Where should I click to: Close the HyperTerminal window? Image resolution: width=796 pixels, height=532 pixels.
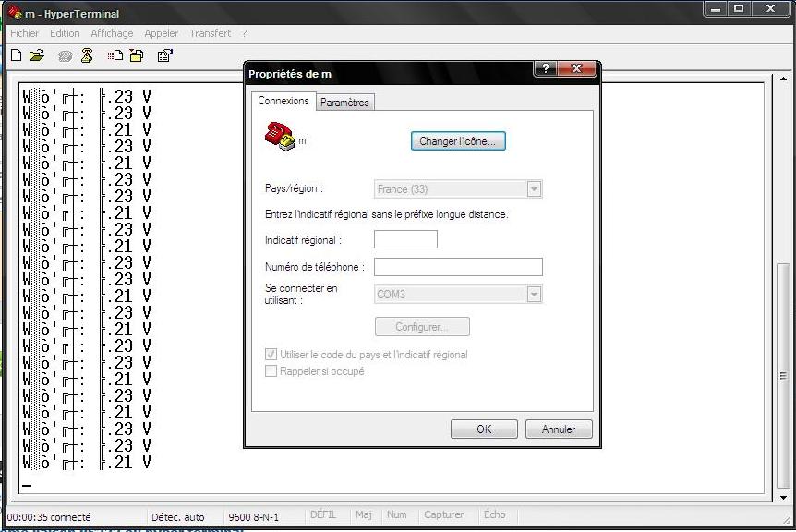pos(771,8)
